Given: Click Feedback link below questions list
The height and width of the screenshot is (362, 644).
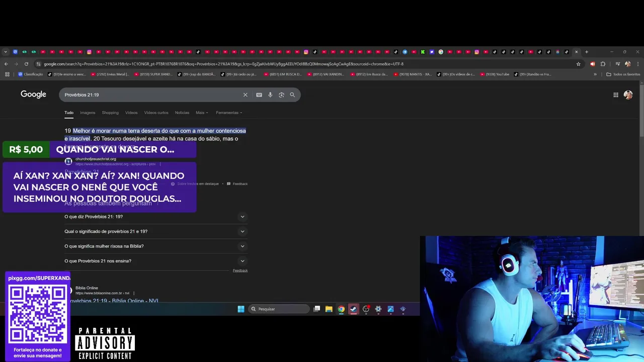Looking at the screenshot, I should (240, 270).
